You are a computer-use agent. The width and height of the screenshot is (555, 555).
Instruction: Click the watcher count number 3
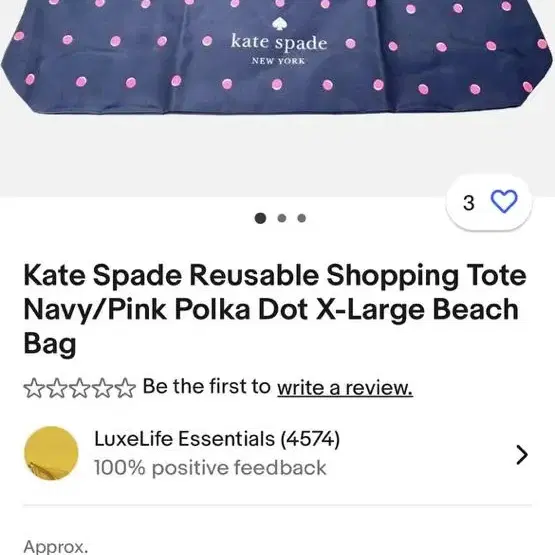click(469, 203)
